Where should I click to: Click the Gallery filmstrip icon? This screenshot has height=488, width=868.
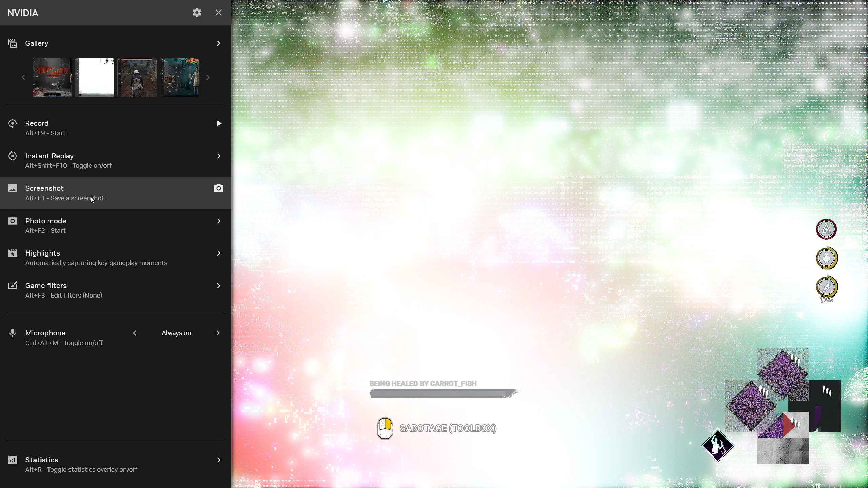[x=13, y=43]
